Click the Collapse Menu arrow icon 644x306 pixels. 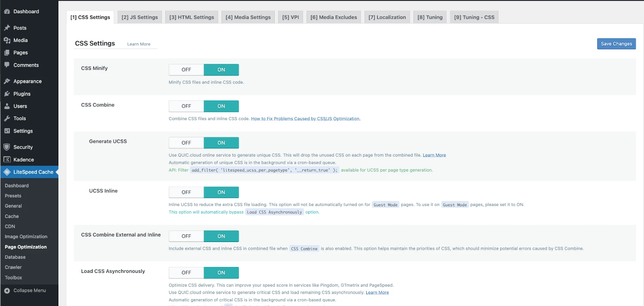(x=7, y=291)
